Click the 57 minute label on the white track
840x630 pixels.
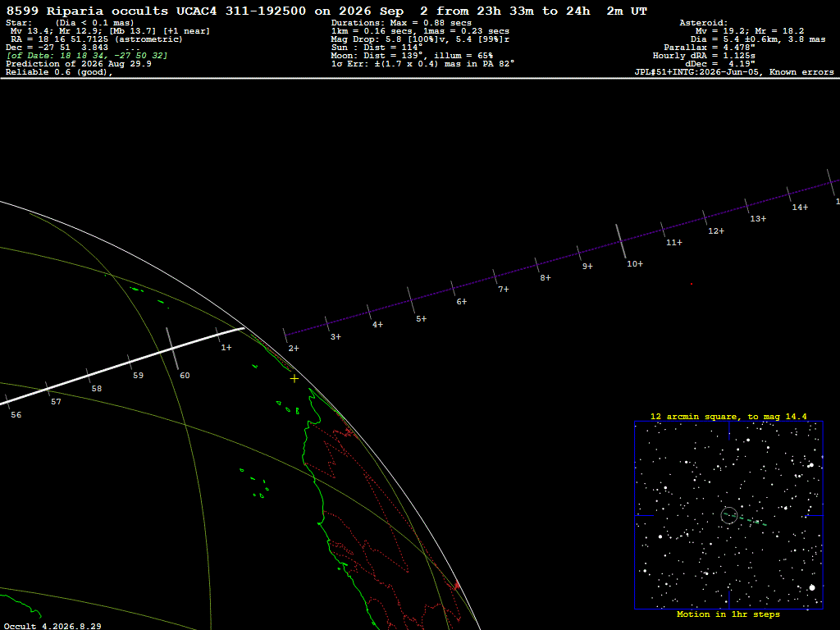click(x=56, y=402)
